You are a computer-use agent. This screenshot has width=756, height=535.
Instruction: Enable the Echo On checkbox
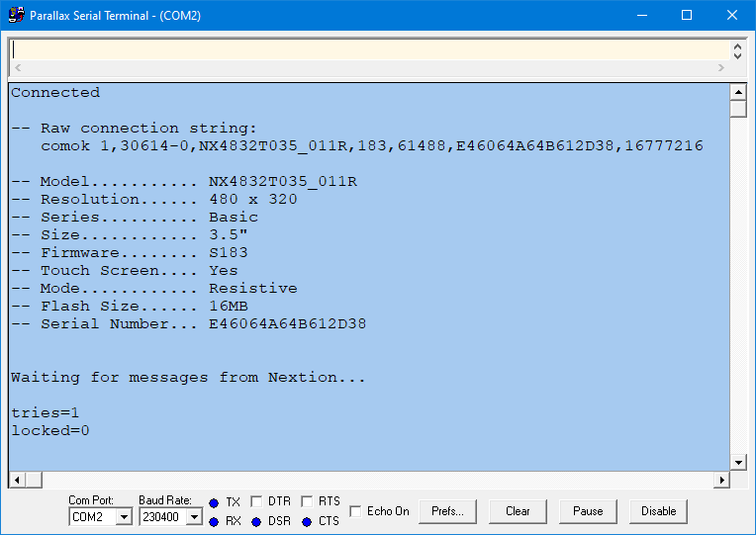[356, 511]
